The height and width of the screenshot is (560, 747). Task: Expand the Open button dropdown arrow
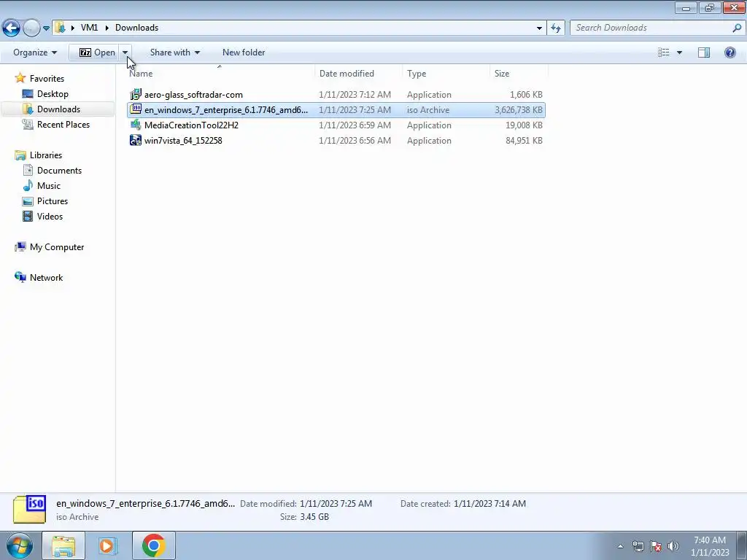tap(125, 52)
